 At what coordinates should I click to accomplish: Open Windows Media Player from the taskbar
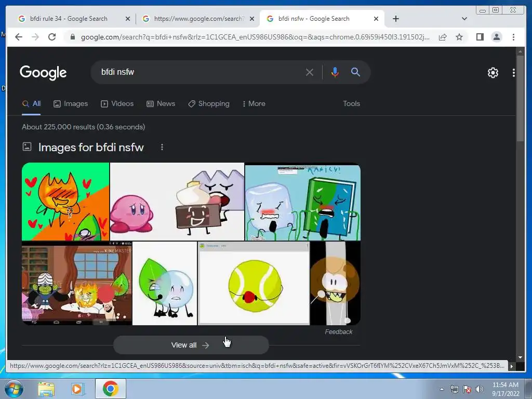78,389
